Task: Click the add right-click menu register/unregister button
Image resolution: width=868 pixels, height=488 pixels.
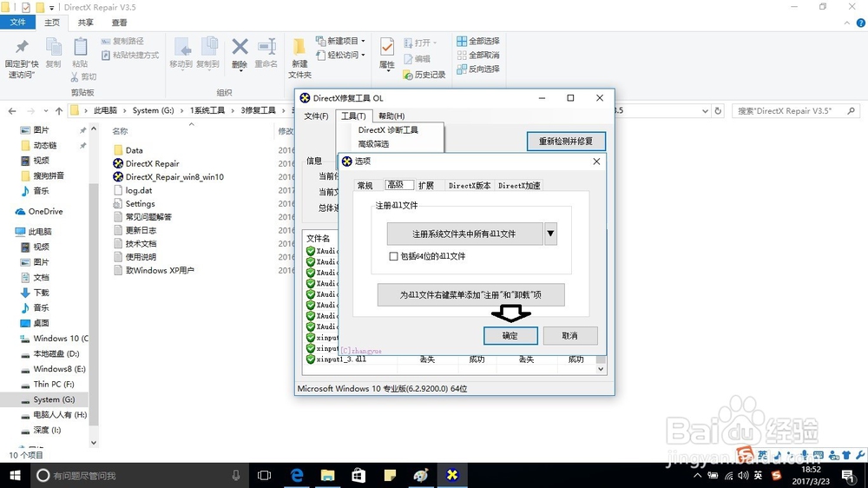Action: 470,295
